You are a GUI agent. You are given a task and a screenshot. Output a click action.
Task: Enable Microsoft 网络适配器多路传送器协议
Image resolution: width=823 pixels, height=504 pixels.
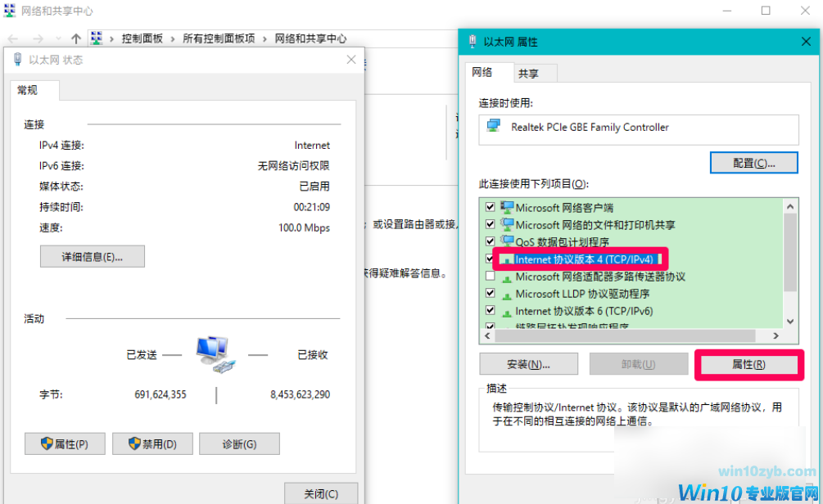point(490,276)
